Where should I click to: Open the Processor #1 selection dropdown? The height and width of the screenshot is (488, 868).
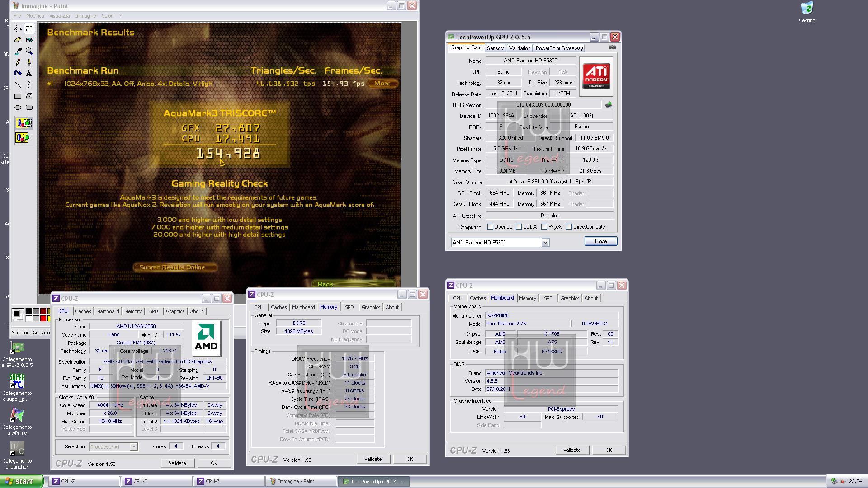click(113, 446)
